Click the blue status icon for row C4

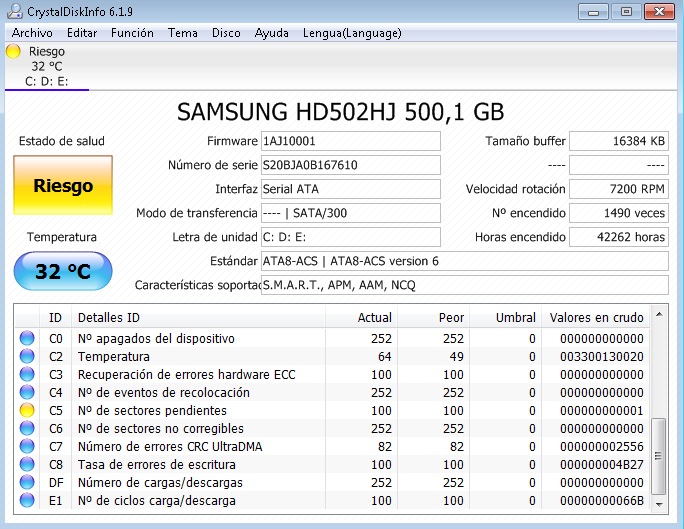click(27, 392)
